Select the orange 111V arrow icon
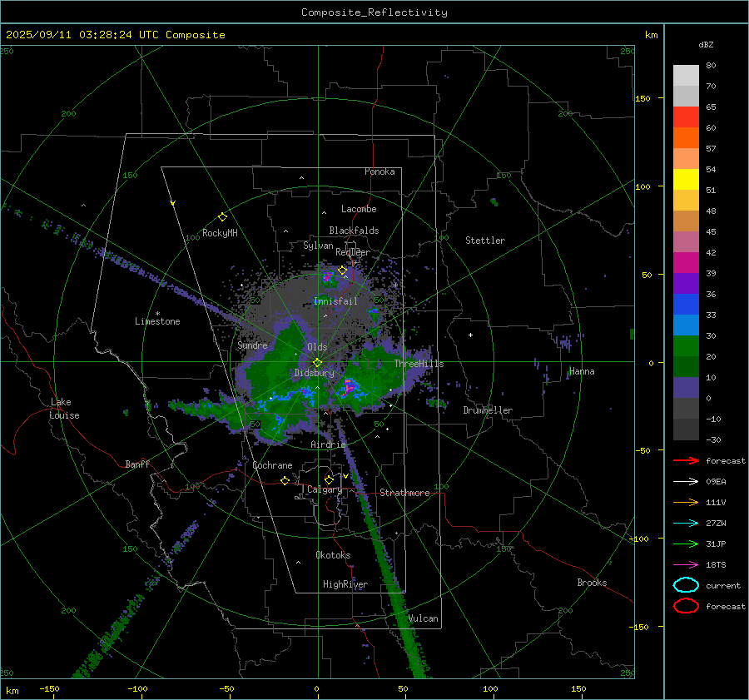The height and width of the screenshot is (700, 749). (686, 502)
